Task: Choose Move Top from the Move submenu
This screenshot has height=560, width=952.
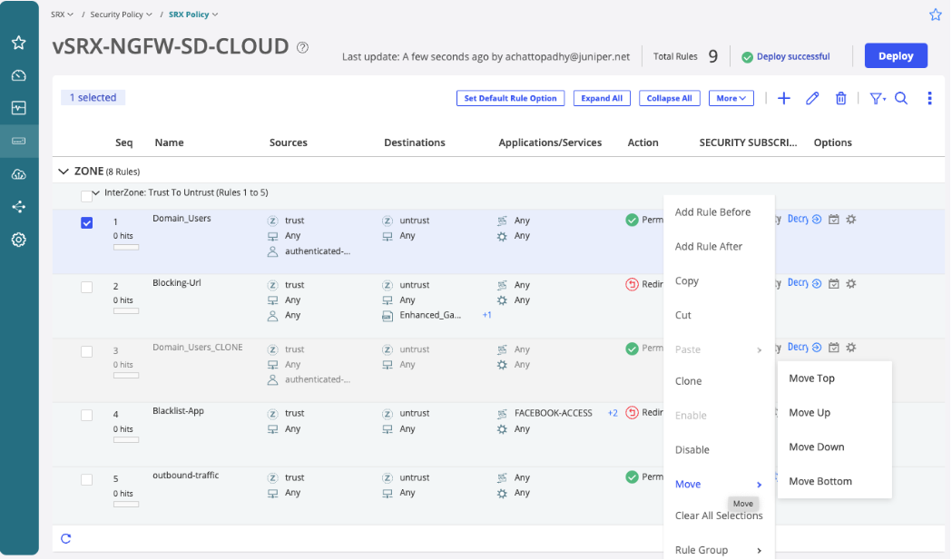Action: point(810,378)
